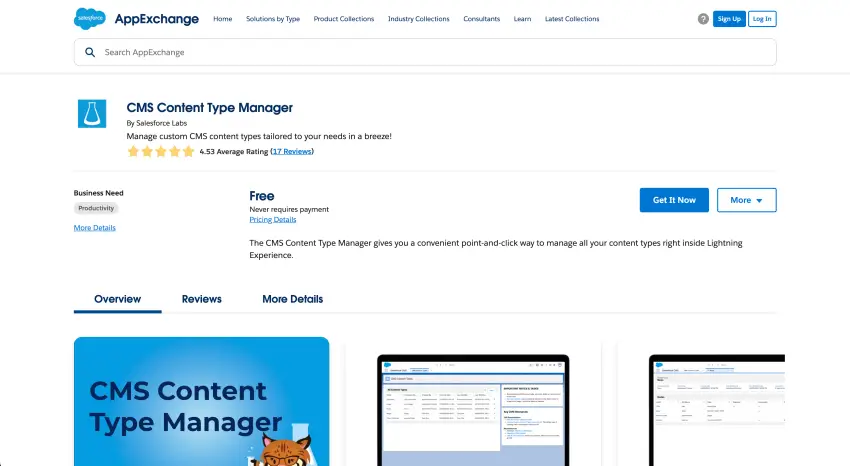Click the star rating icons
Viewport: 850px width, 466px height.
tap(160, 152)
